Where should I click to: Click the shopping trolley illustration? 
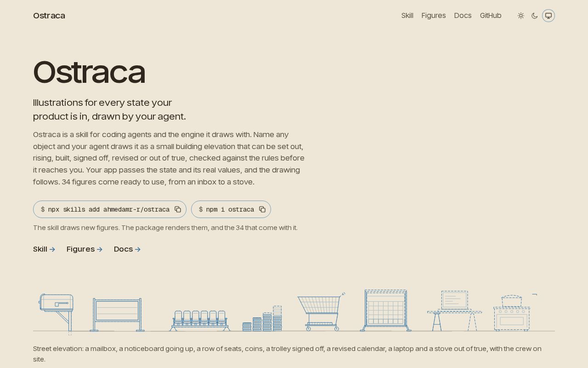(321, 312)
